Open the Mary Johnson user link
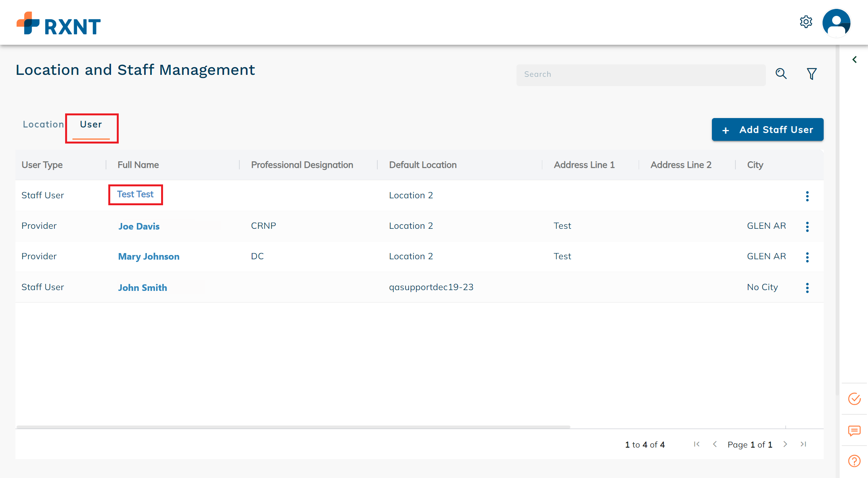Screen dimensions: 868x478 [148, 257]
